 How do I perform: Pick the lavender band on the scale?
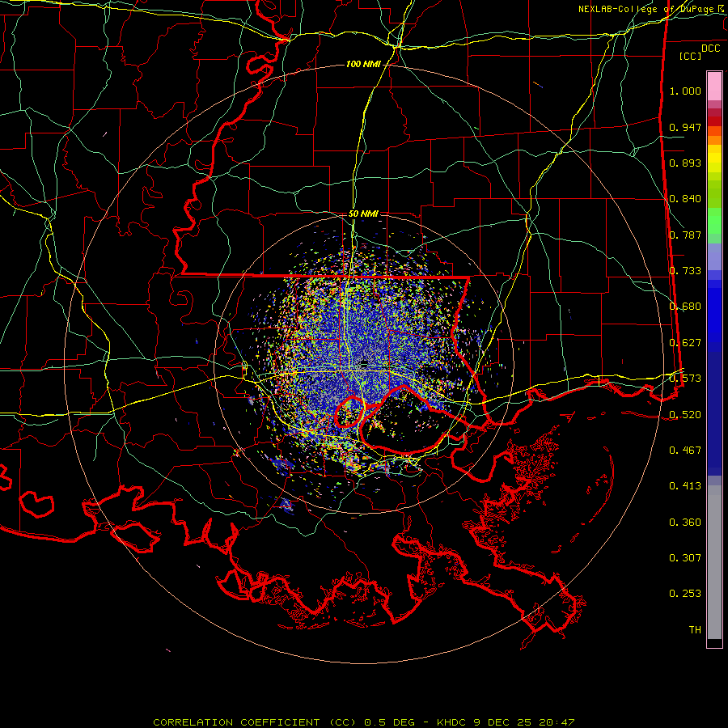click(x=714, y=256)
